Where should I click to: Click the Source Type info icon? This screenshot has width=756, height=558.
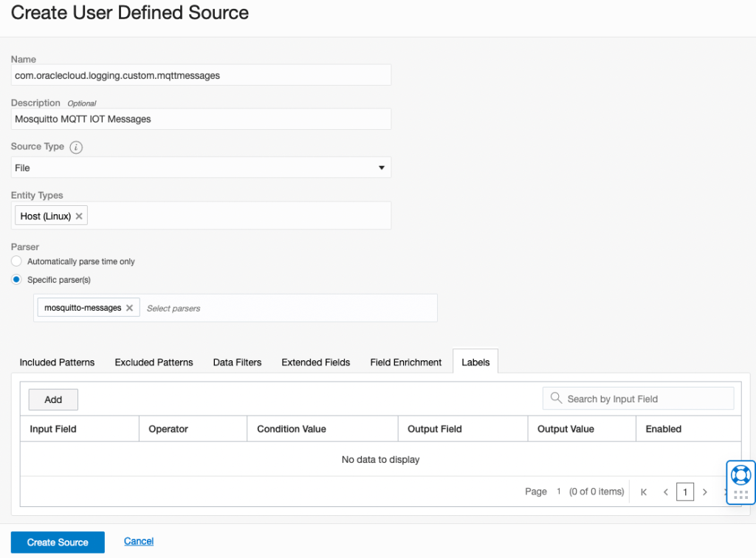click(76, 147)
